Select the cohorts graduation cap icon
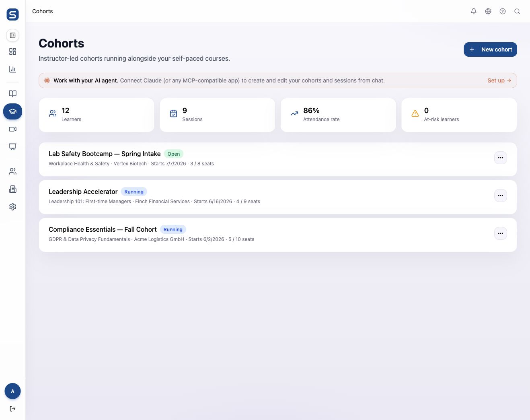This screenshot has height=420, width=530. [12, 111]
